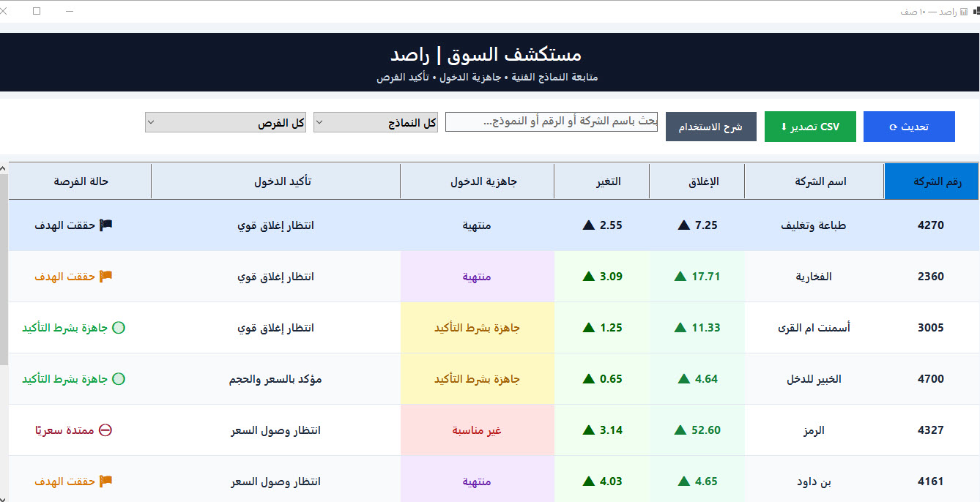This screenshot has height=502, width=980.
Task: Click the orange flag icon in row 2360
Action: pos(106,277)
